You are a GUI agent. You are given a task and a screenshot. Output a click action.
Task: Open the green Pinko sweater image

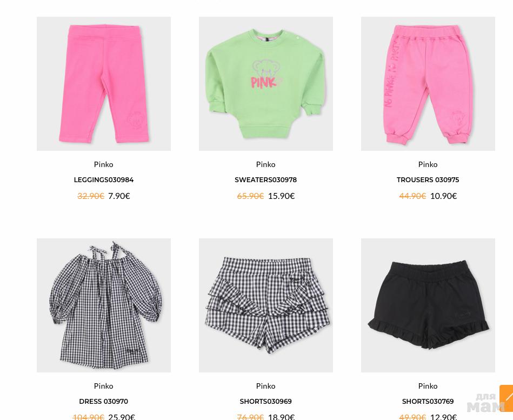(x=266, y=84)
